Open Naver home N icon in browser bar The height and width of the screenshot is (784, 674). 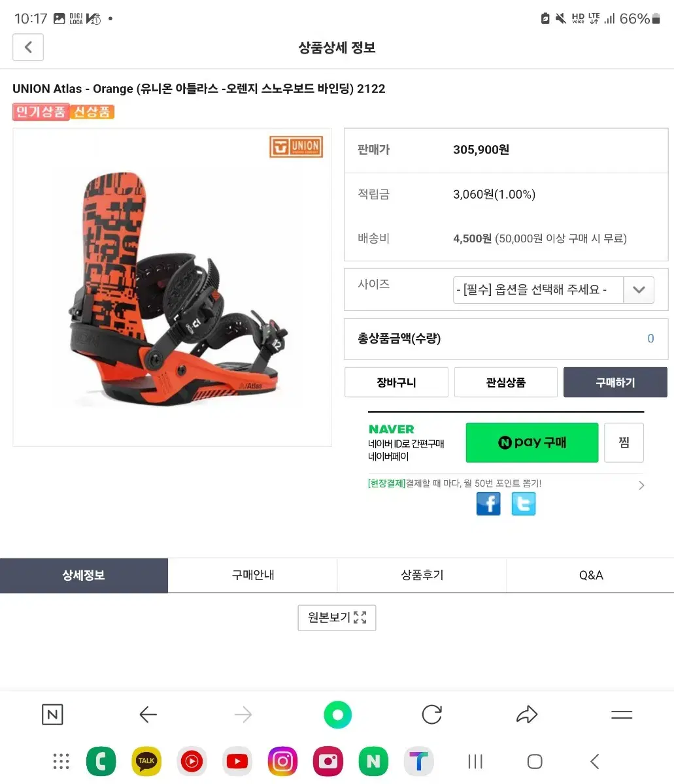52,715
